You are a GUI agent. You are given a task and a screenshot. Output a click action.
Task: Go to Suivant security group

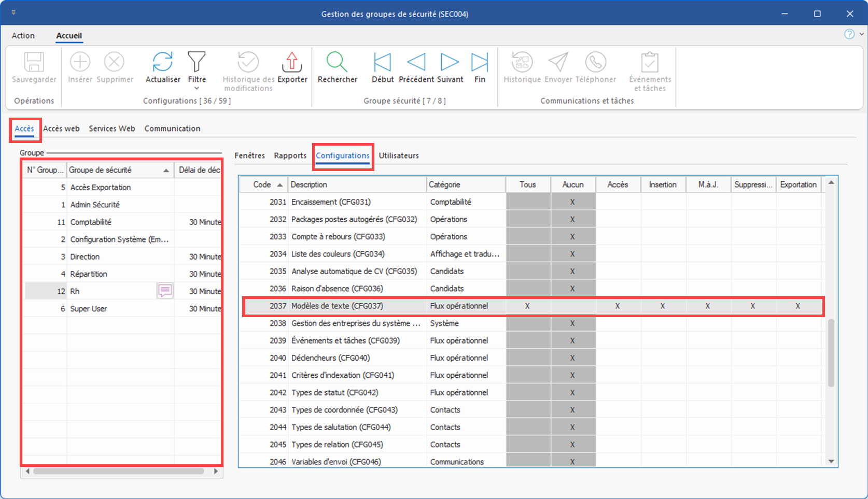coord(450,63)
